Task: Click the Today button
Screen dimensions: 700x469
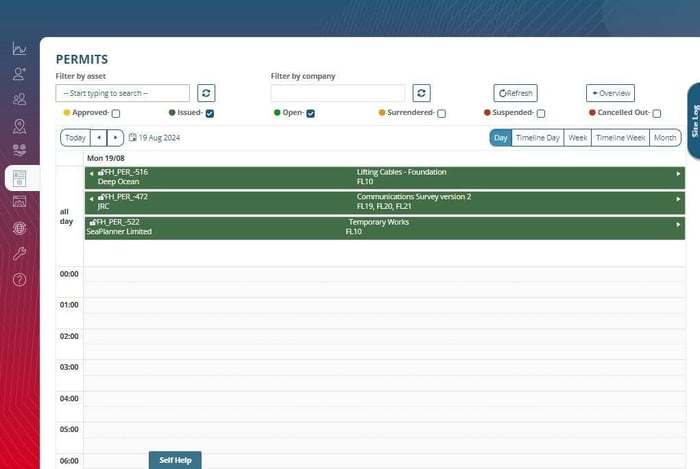Action: [75, 137]
